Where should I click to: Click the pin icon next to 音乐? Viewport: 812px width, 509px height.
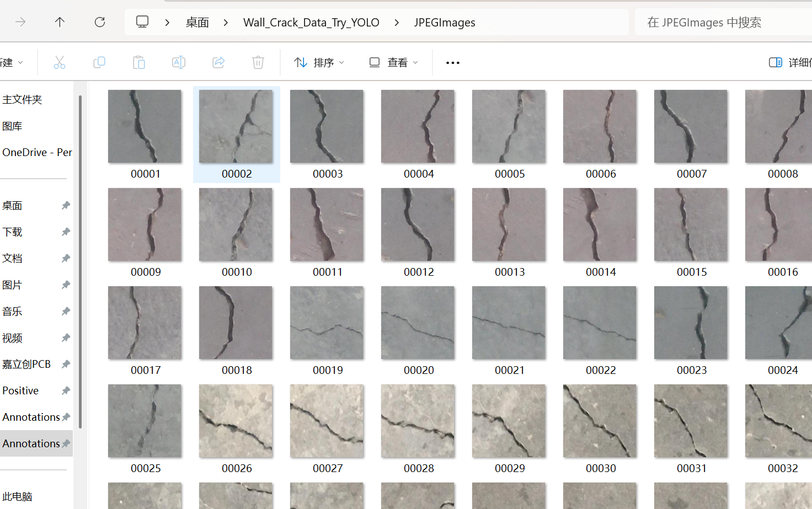coord(66,311)
